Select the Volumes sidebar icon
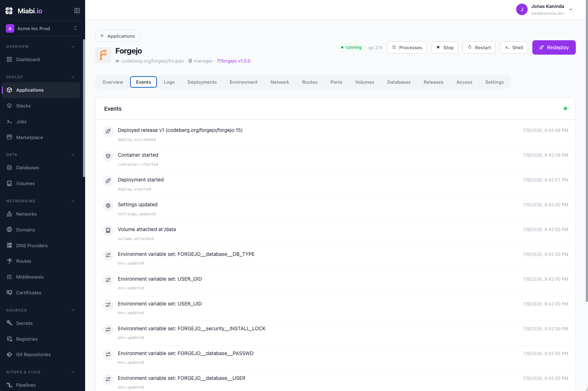588x391 pixels. tap(9, 183)
